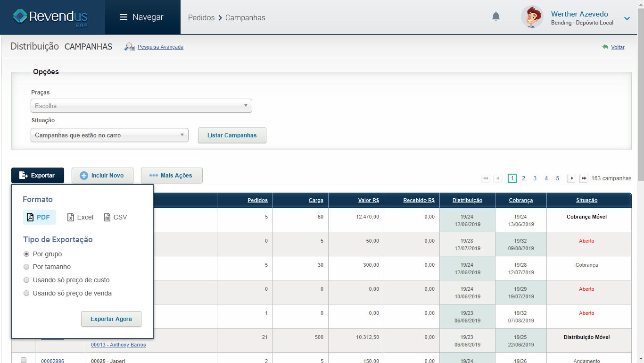Open the Navegar hamburger menu
Image resolution: width=644 pixels, height=363 pixels.
141,17
